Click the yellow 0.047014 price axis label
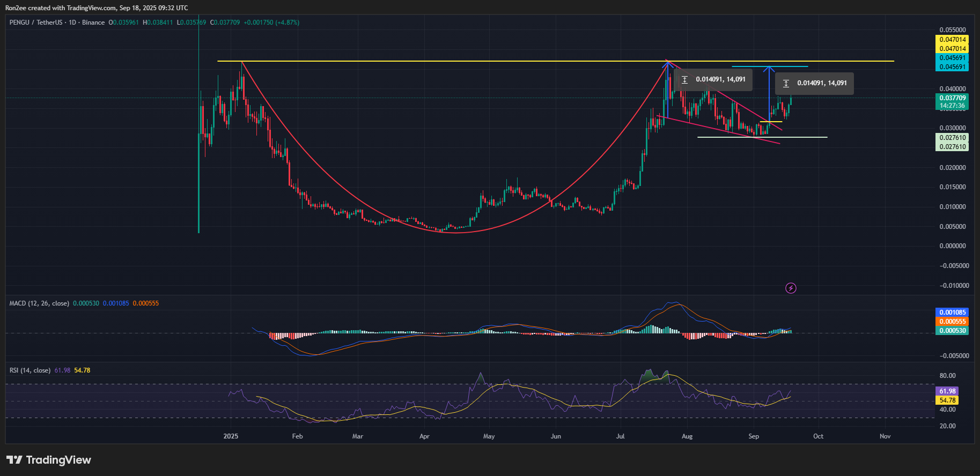This screenshot has width=980, height=476. (x=952, y=40)
